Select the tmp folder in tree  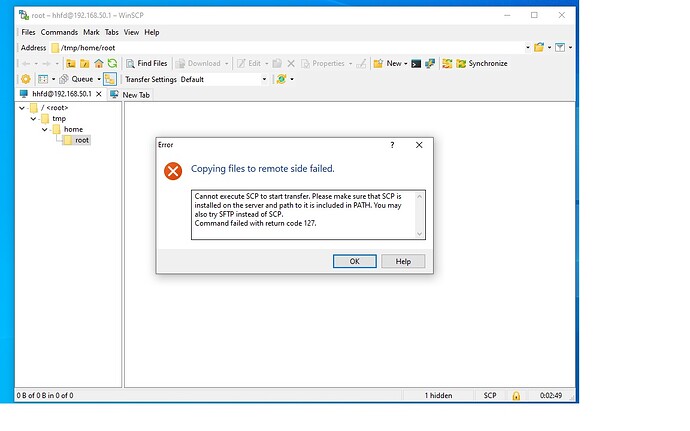[x=59, y=119]
